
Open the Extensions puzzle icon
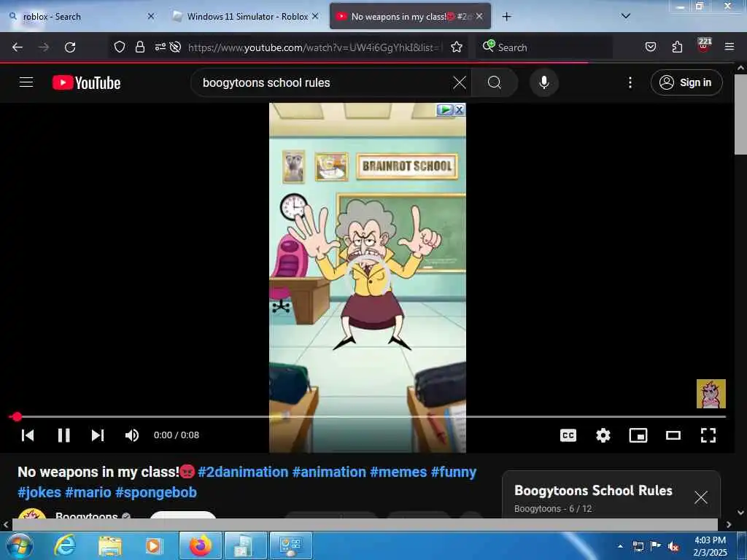677,47
